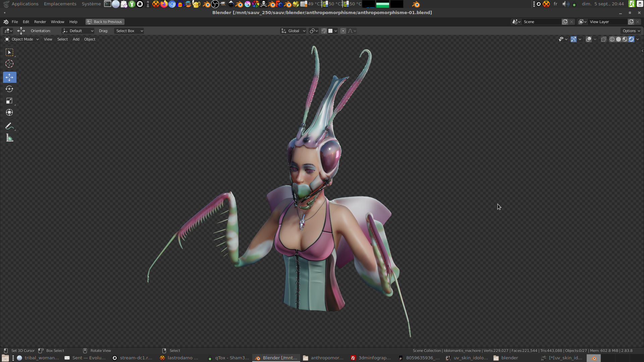Open Global transform orientation dropdown
Image resolution: width=644 pixels, height=362 pixels.
293,31
